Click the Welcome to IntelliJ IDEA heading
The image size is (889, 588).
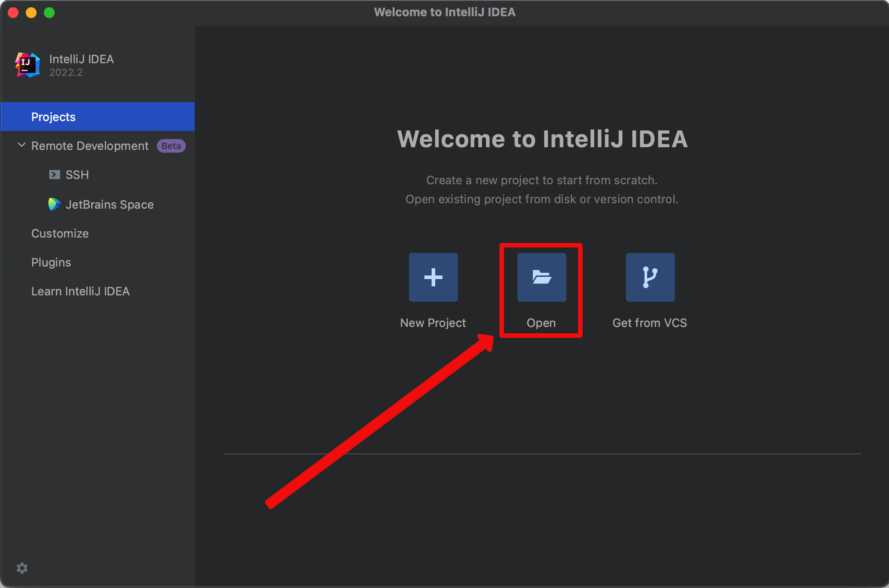tap(542, 139)
